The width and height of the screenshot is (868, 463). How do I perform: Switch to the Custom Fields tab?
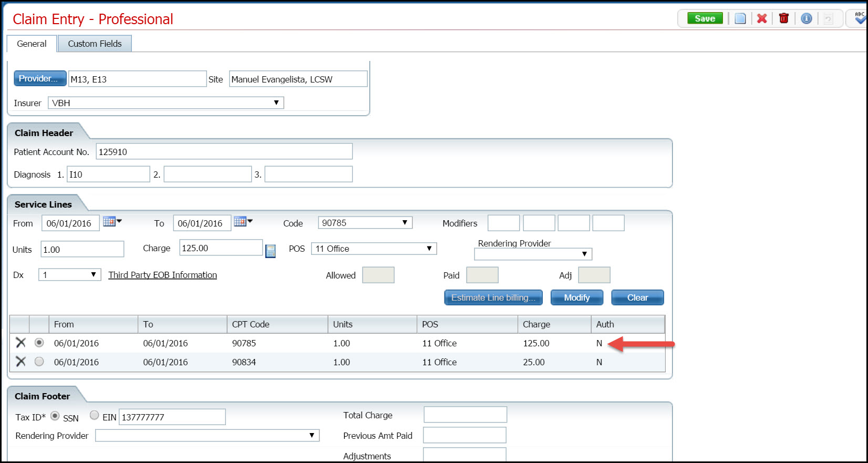pyautogui.click(x=95, y=44)
